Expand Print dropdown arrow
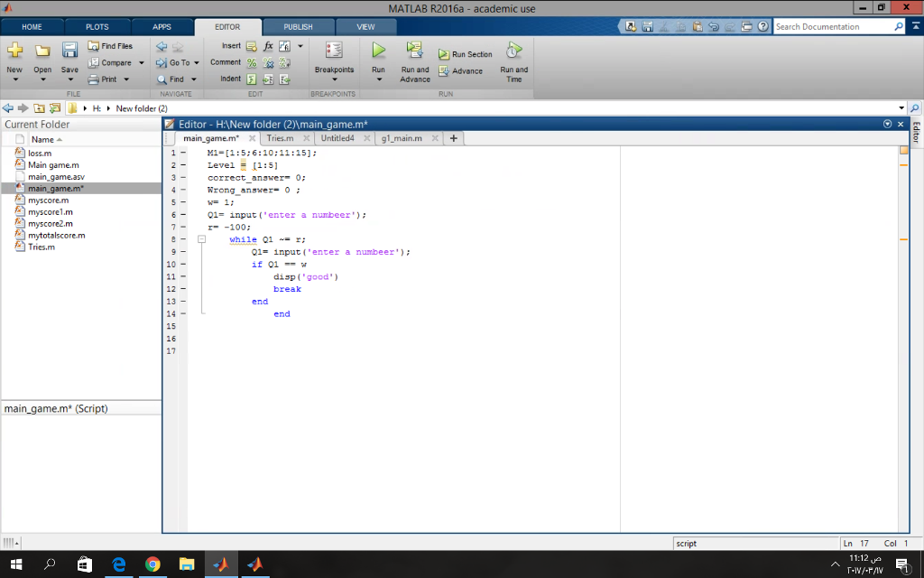 click(x=126, y=79)
